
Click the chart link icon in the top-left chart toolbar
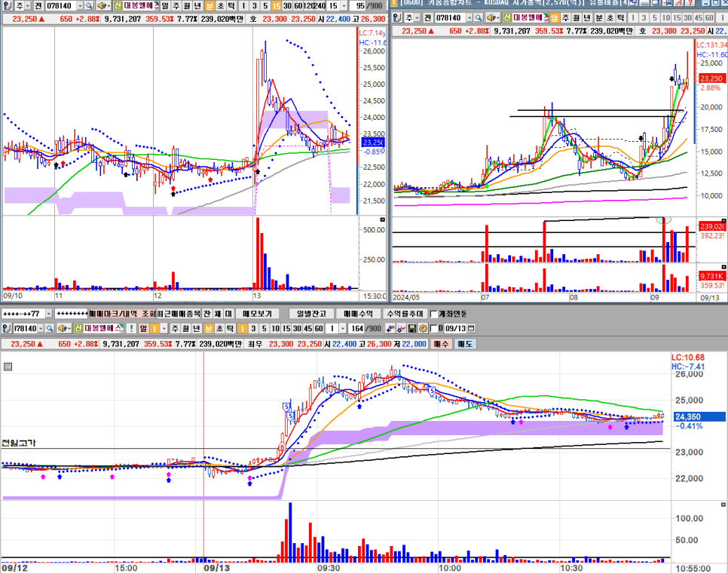click(7, 6)
